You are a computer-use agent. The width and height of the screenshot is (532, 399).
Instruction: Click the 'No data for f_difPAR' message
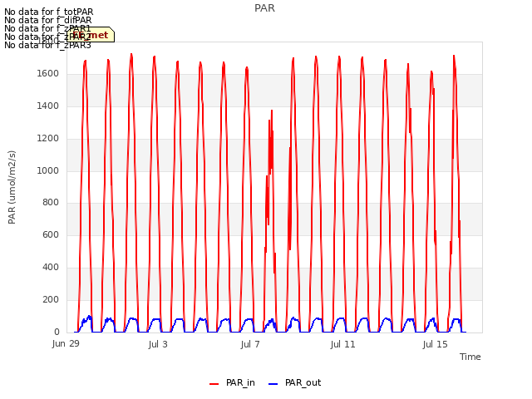coord(48,20)
